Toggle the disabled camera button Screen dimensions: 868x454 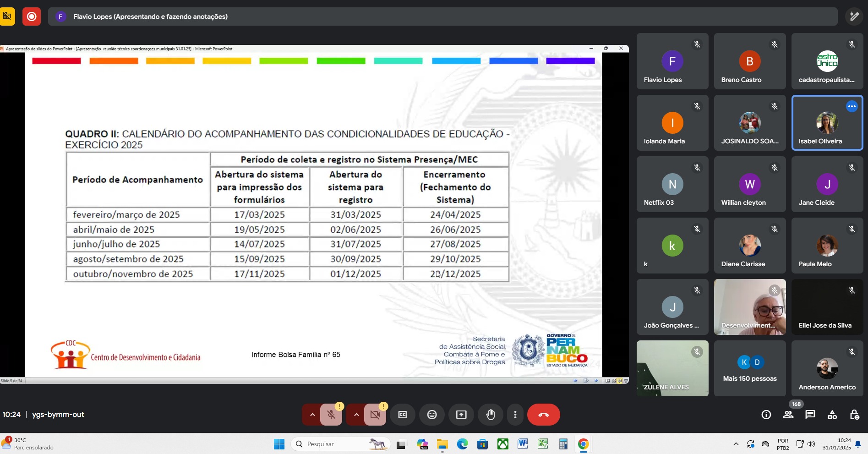tap(375, 415)
